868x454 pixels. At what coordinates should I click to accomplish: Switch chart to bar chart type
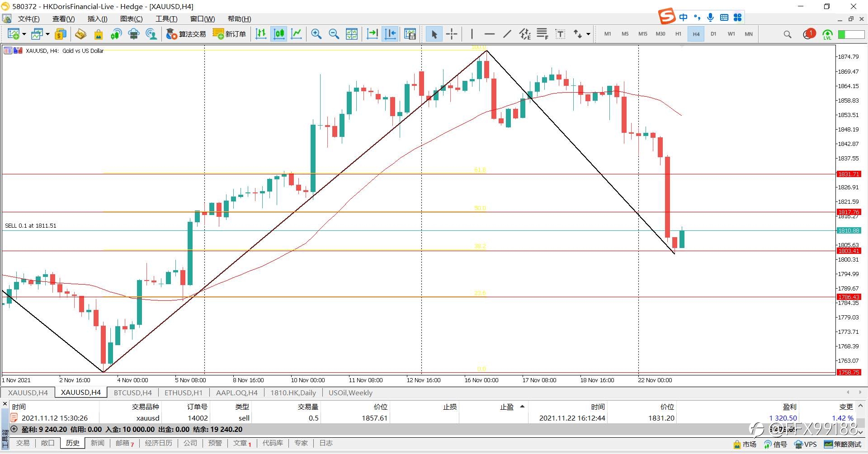pos(261,34)
